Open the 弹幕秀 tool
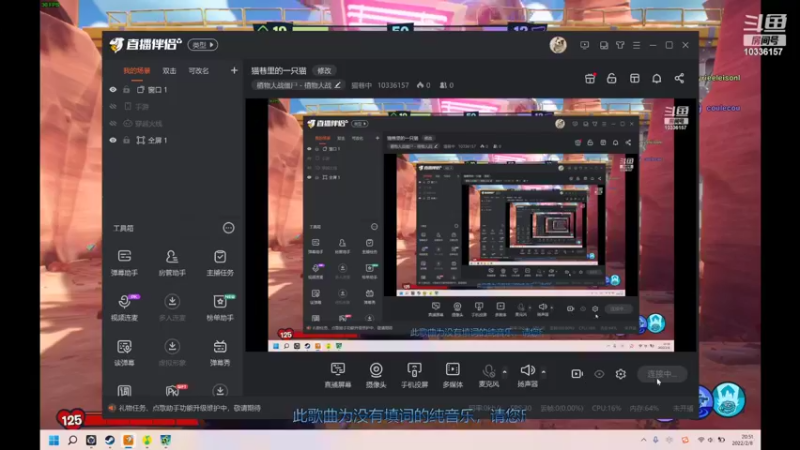Screen dimensions: 800x450 220,353
